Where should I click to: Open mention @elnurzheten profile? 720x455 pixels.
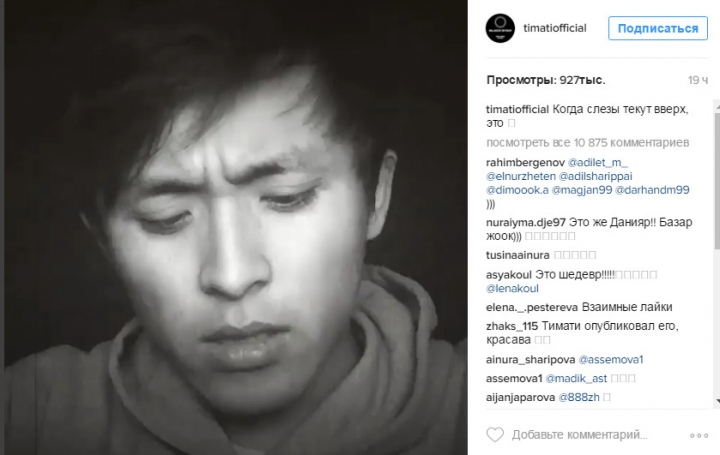coord(520,176)
